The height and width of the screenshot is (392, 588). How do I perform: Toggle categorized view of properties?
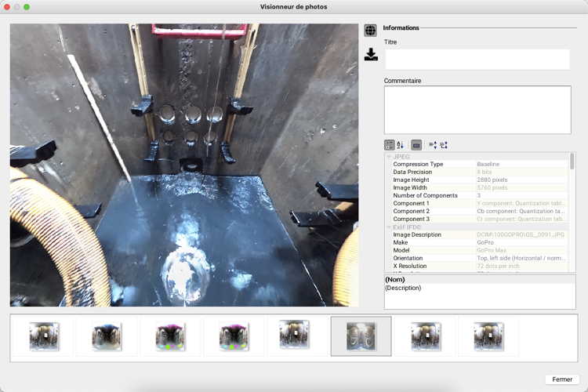(390, 145)
